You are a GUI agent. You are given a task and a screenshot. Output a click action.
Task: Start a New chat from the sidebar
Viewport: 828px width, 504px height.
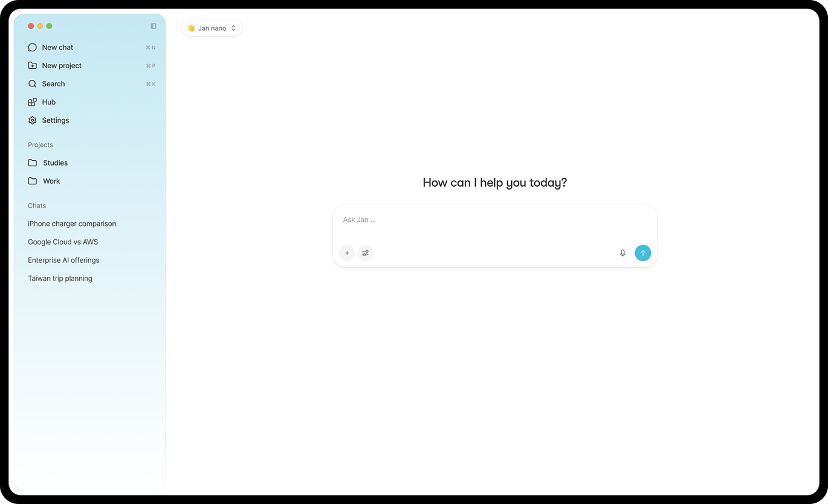[x=57, y=47]
